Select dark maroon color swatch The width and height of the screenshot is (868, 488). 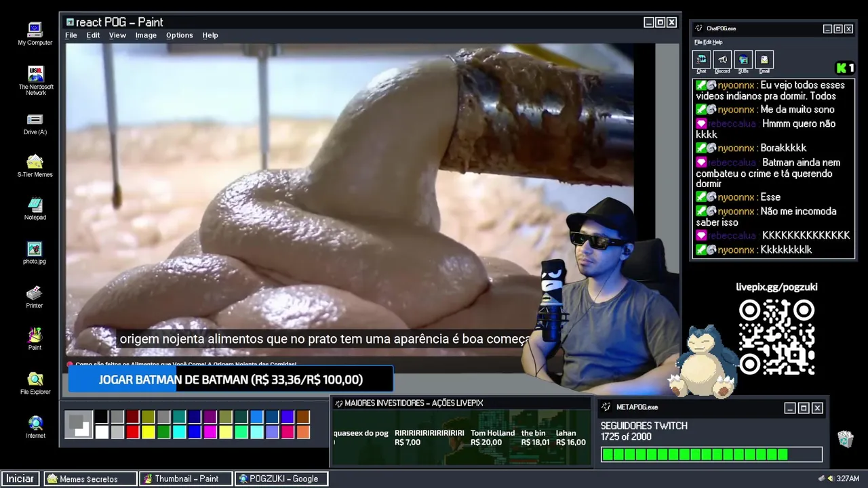pyautogui.click(x=133, y=417)
